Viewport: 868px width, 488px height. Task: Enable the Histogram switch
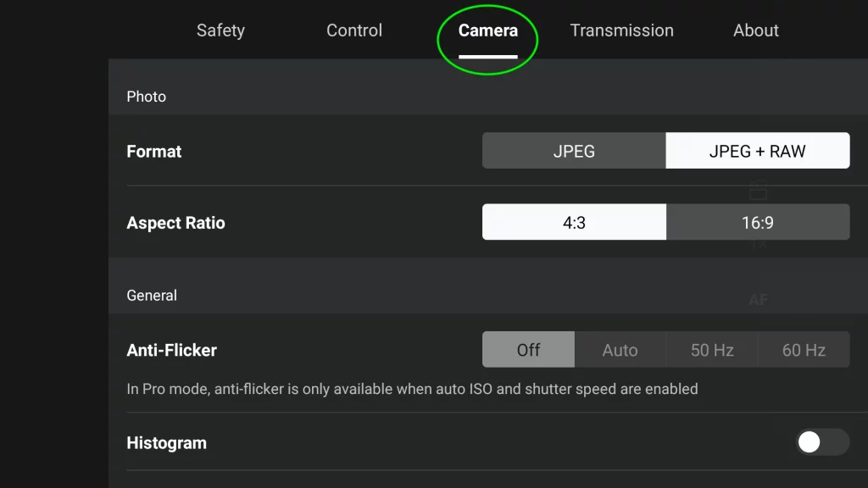[822, 442]
